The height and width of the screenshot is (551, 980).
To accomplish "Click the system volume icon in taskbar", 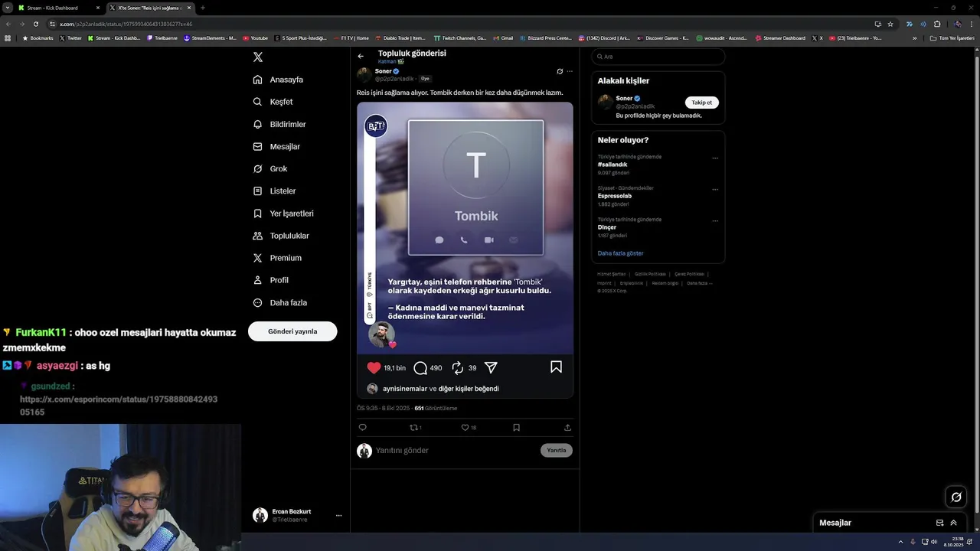I will click(934, 542).
